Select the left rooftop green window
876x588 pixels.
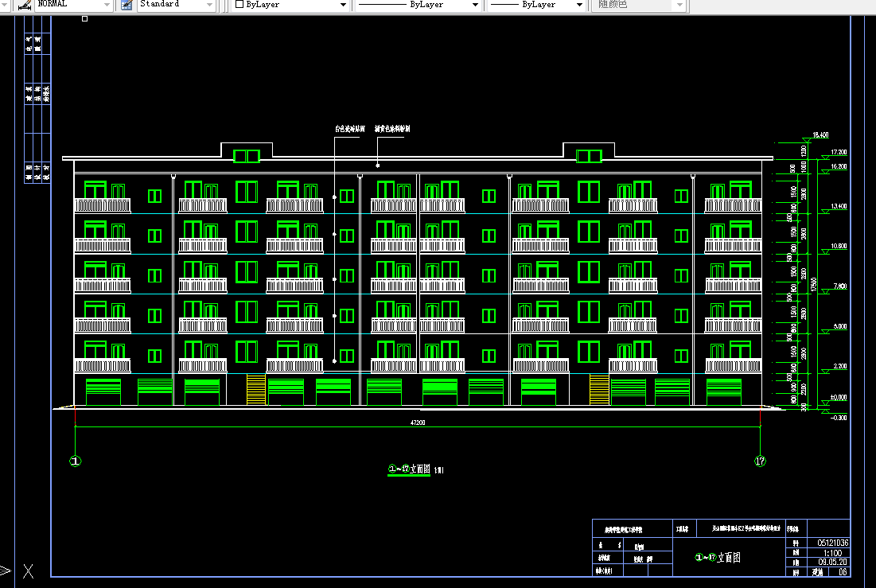pyautogui.click(x=247, y=156)
